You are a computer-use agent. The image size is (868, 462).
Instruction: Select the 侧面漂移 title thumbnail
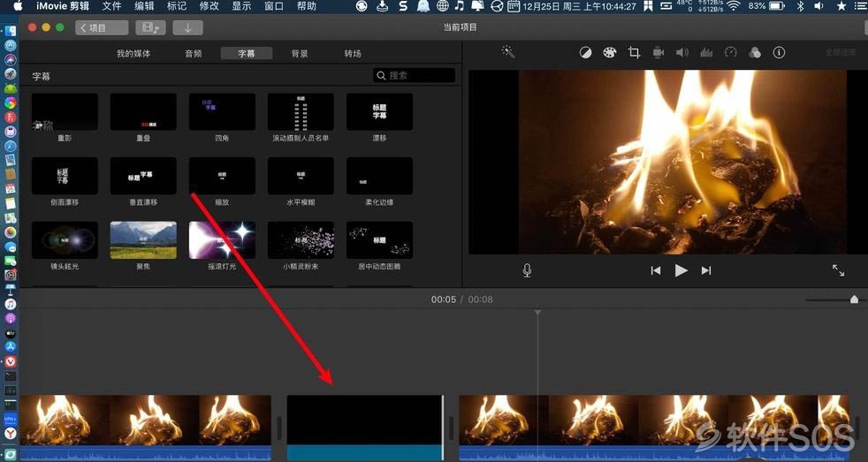(65, 176)
